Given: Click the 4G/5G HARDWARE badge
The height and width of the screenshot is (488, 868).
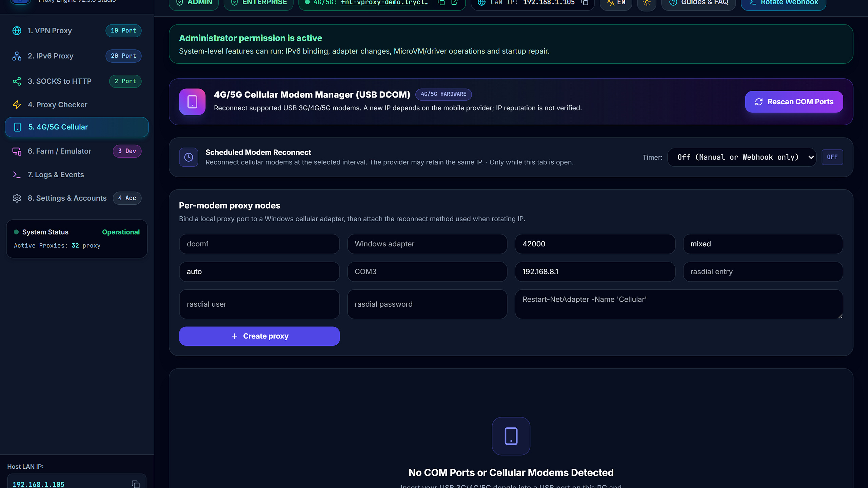Looking at the screenshot, I should [443, 94].
